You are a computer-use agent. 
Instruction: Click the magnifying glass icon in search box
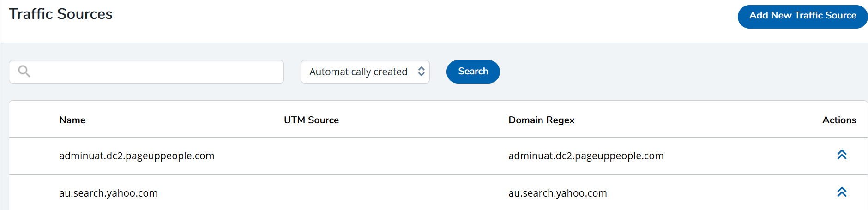click(24, 72)
